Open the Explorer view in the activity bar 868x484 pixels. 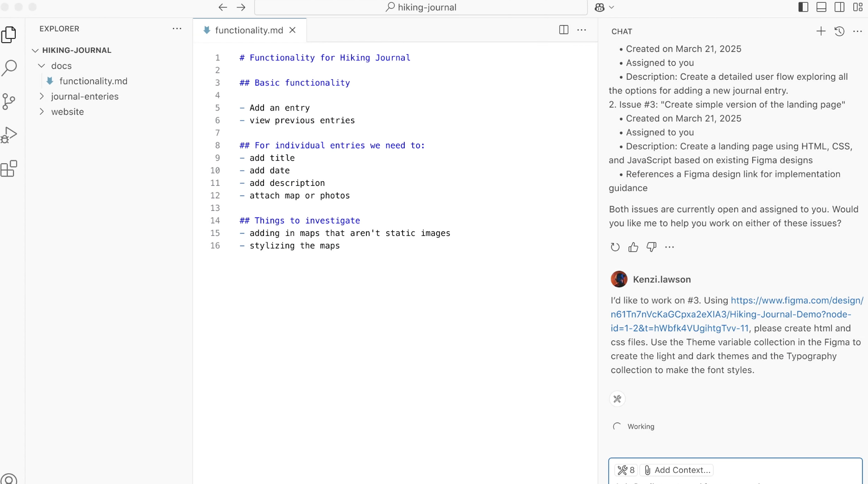click(x=9, y=34)
